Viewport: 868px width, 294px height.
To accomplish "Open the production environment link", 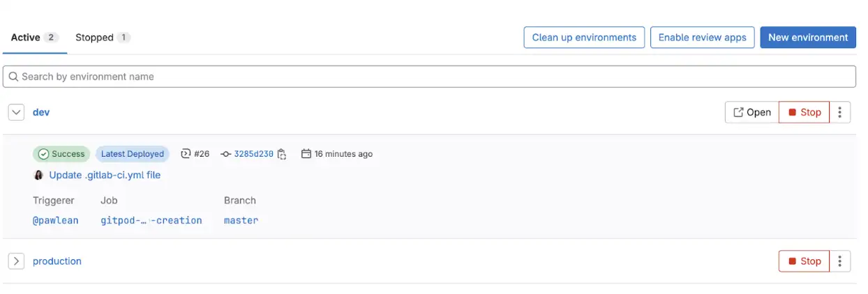I will point(57,261).
